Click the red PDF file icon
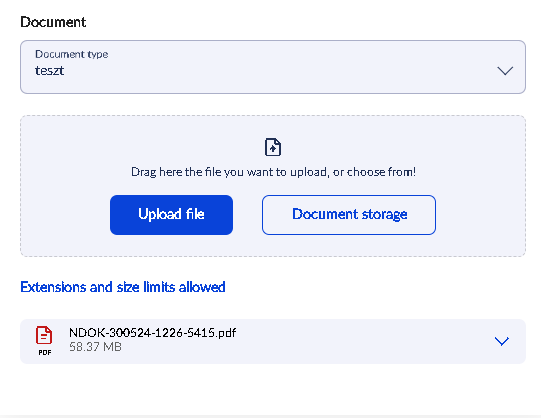Screen dimensions: 541x418 pyautogui.click(x=44, y=335)
